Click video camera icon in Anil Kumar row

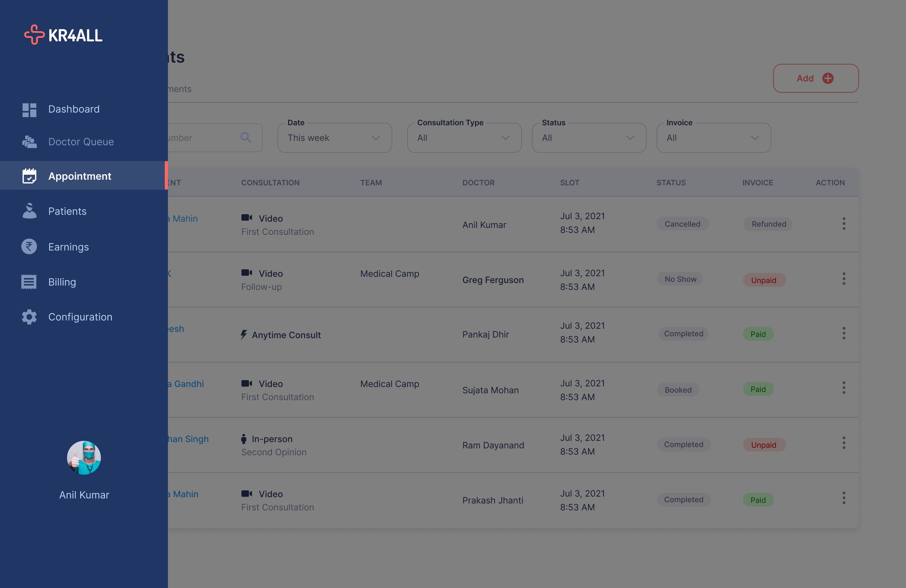coord(247,218)
